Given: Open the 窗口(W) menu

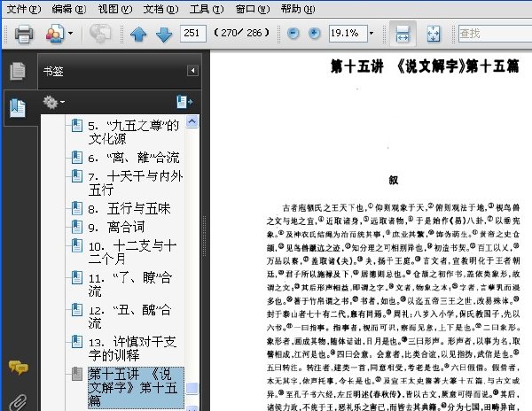Looking at the screenshot, I should point(253,9).
